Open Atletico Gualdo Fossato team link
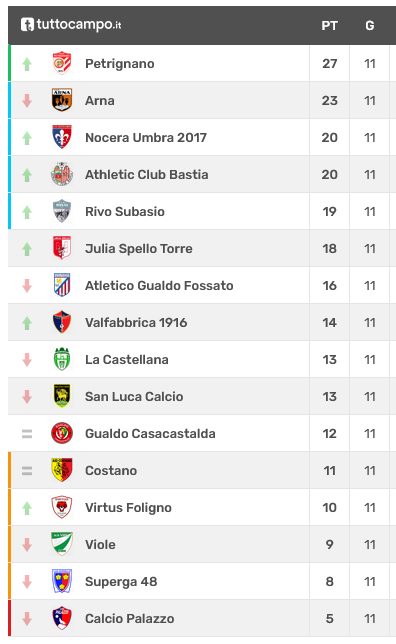 159,285
